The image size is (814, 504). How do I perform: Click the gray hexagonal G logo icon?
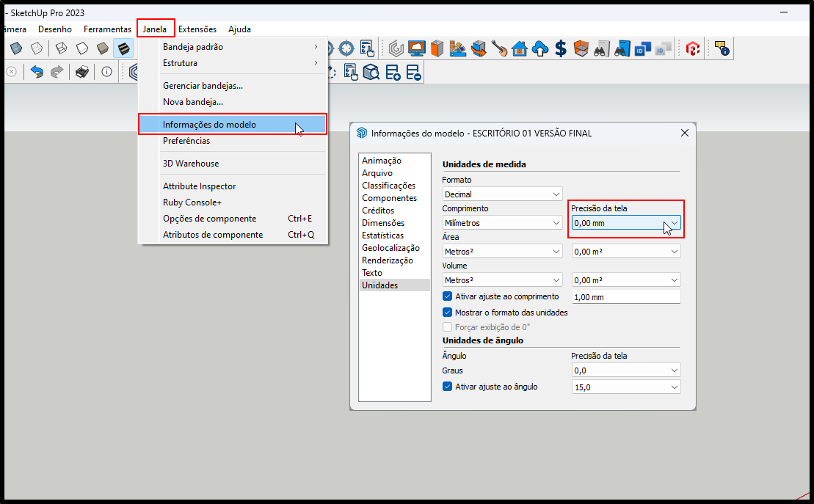coord(396,49)
